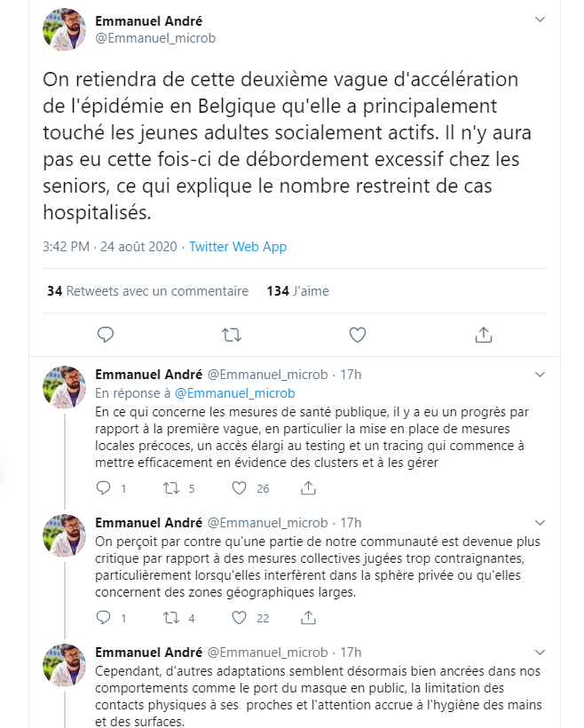Like the reply with 22 likes
This screenshot has height=728, width=584.
coord(239,618)
